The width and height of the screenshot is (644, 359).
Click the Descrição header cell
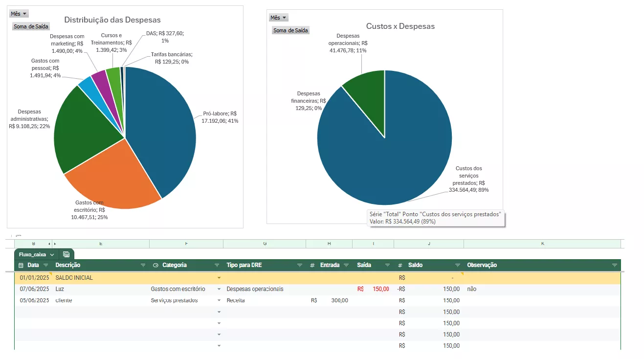pos(101,265)
